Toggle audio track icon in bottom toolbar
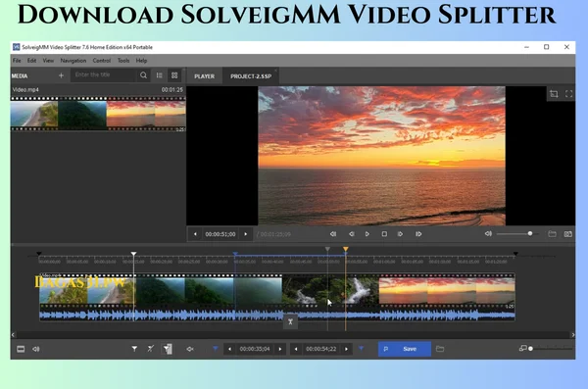The width and height of the screenshot is (588, 389). tap(36, 349)
